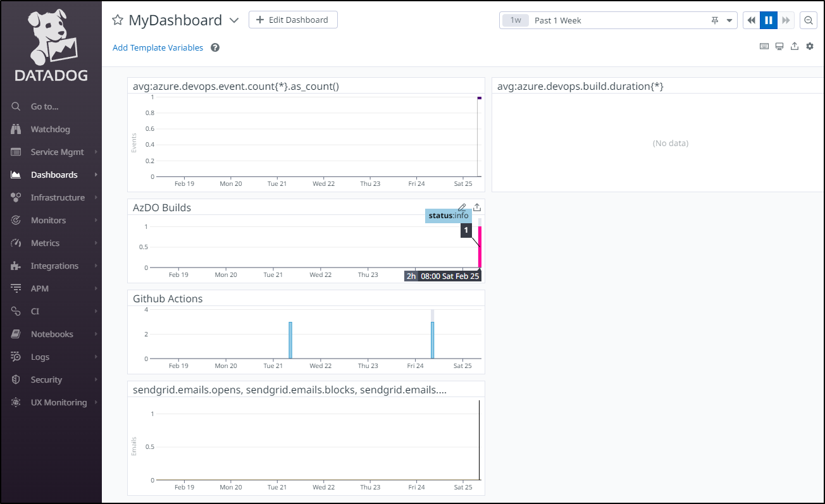
Task: Click the 1w time badge
Action: tap(516, 20)
